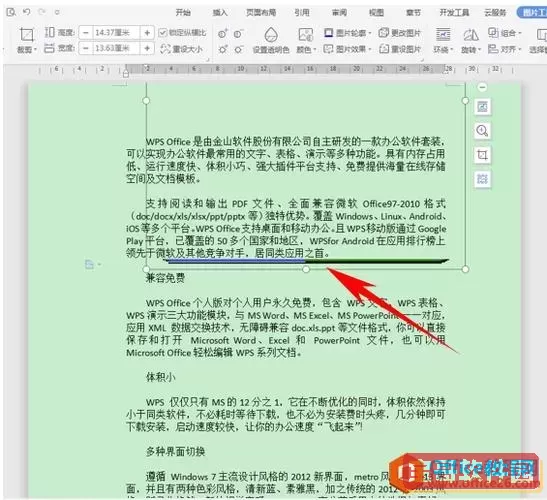Click the quick access customize dropdown icon
Screen dimensions: 547x500
click(x=57, y=13)
